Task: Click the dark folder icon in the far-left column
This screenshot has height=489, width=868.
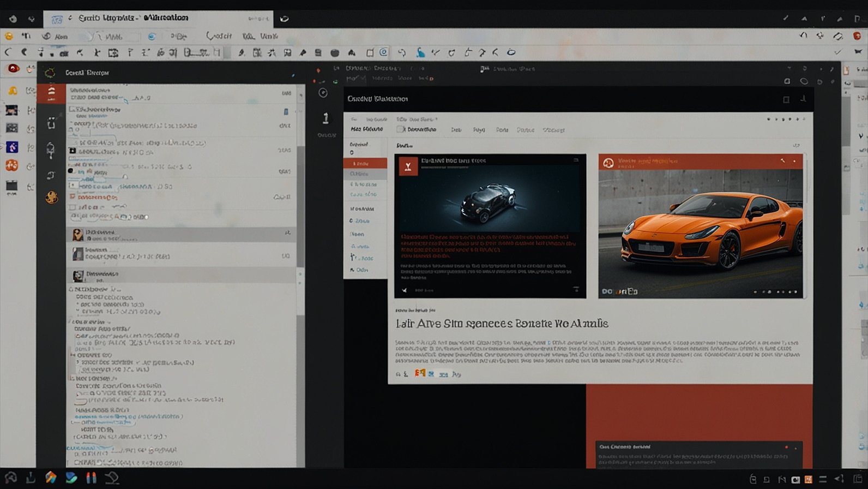Action: point(12,186)
